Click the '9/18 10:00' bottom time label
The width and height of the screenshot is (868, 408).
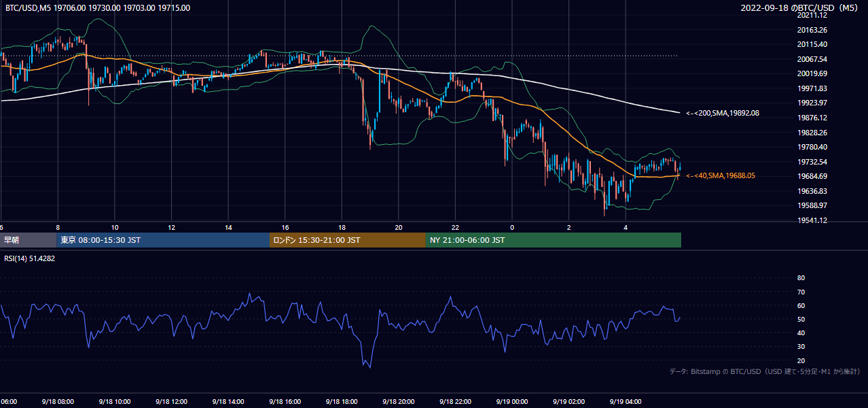pyautogui.click(x=114, y=402)
